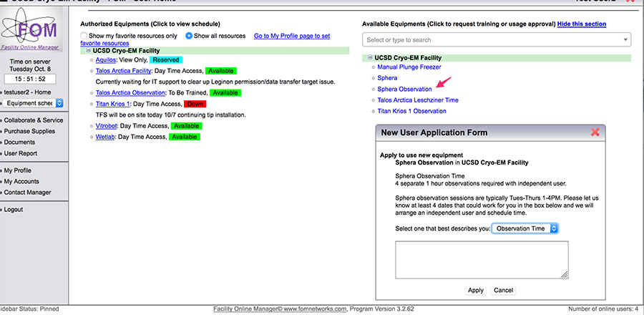Select Sphera Observation equipment
The image size is (644, 315).
404,89
